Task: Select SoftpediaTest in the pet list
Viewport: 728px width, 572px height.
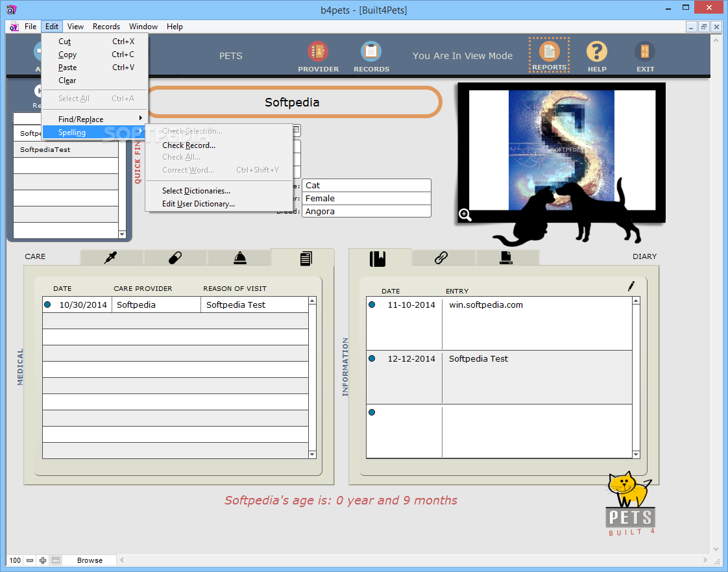Action: [66, 149]
